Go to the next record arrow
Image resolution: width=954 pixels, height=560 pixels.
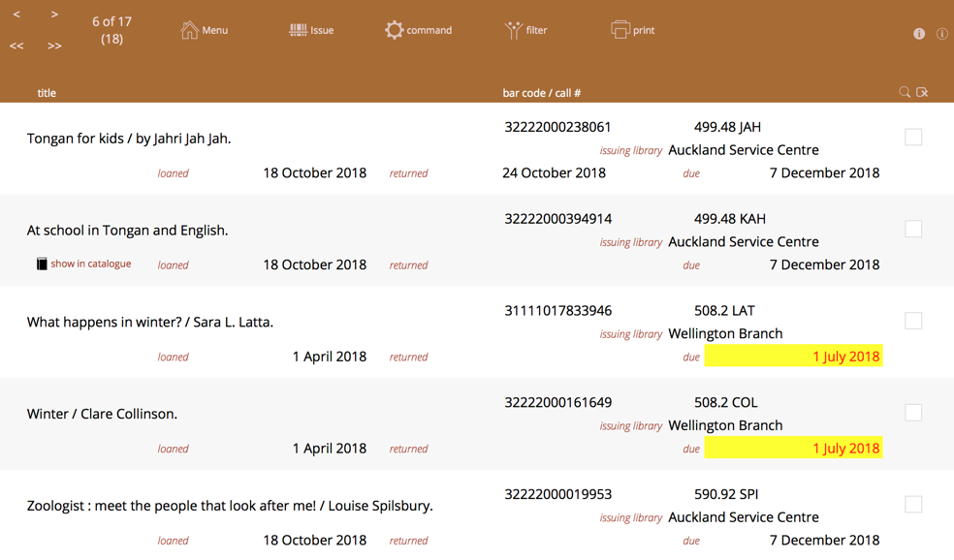click(x=54, y=15)
